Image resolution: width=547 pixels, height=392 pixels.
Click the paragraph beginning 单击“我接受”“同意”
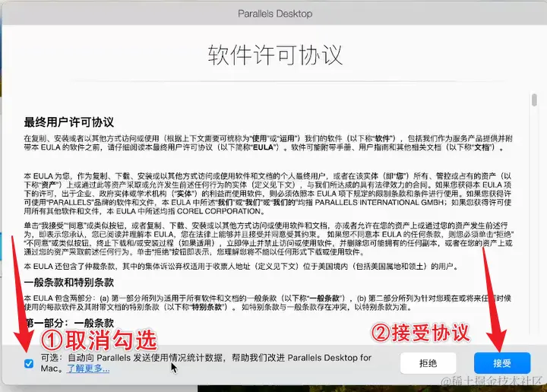[269, 239]
